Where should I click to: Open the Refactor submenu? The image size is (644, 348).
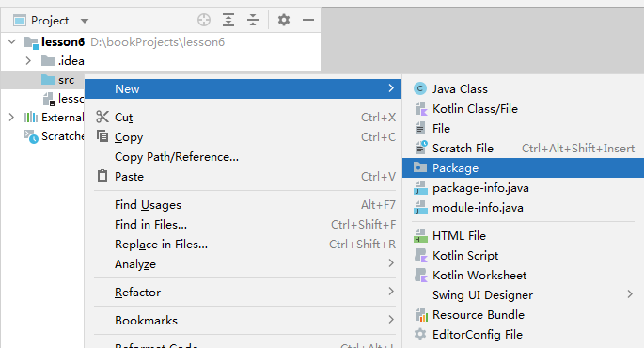pyautogui.click(x=244, y=293)
